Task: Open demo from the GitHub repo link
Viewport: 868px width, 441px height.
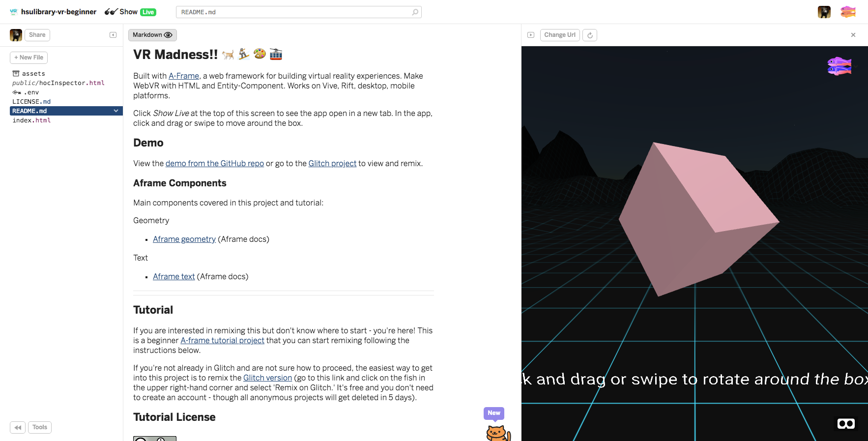Action: [215, 163]
